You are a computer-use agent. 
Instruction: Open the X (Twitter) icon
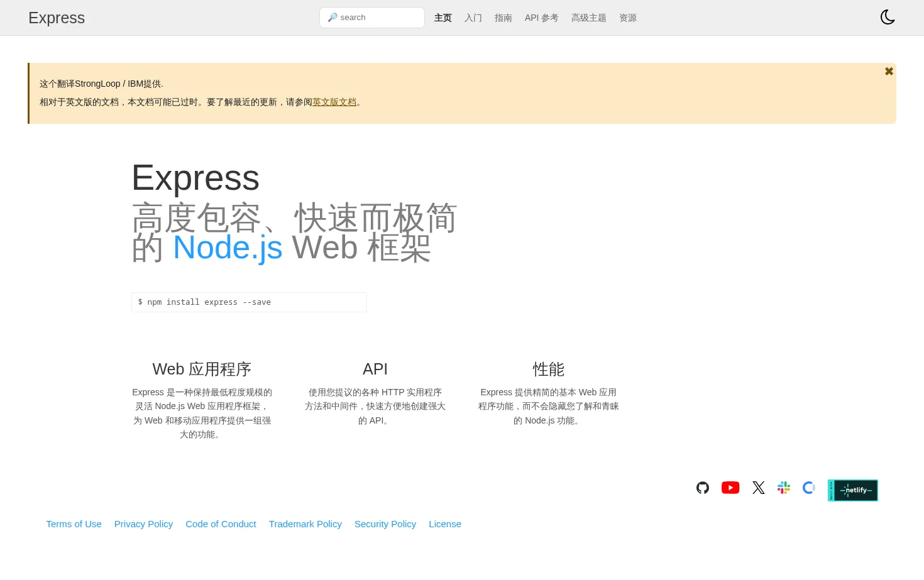759,488
